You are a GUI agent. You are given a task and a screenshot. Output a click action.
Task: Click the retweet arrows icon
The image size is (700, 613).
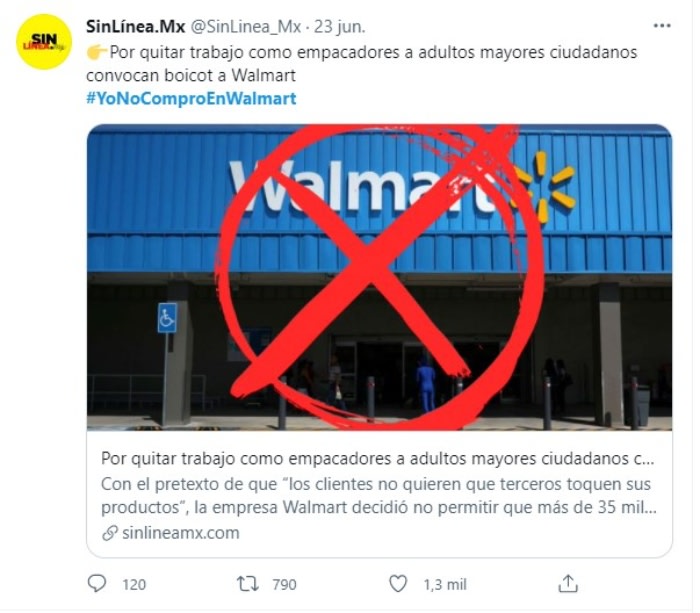248,583
